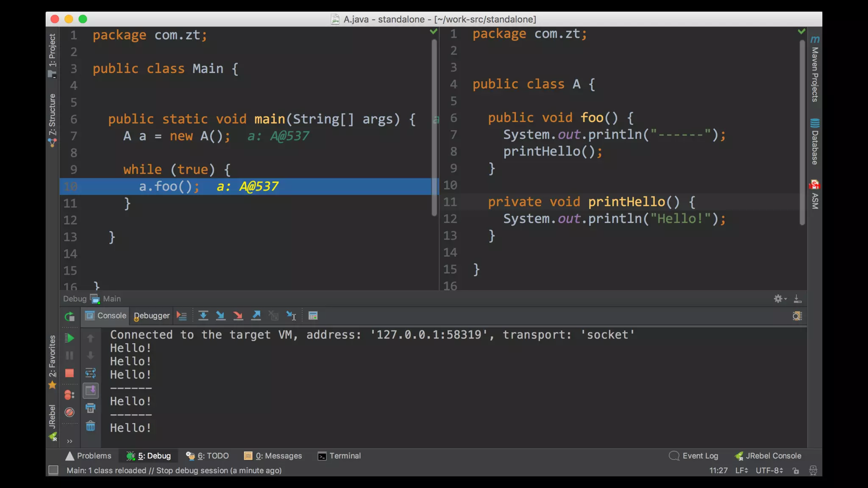The image size is (868, 488).
Task: Click the left editor vertical scrollbar
Action: 434,127
